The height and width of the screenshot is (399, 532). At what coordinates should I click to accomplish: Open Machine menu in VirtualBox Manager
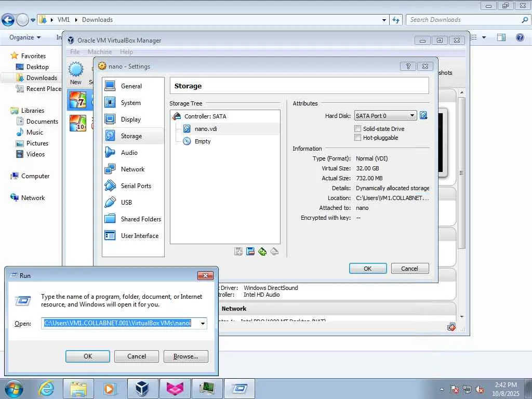pyautogui.click(x=100, y=51)
